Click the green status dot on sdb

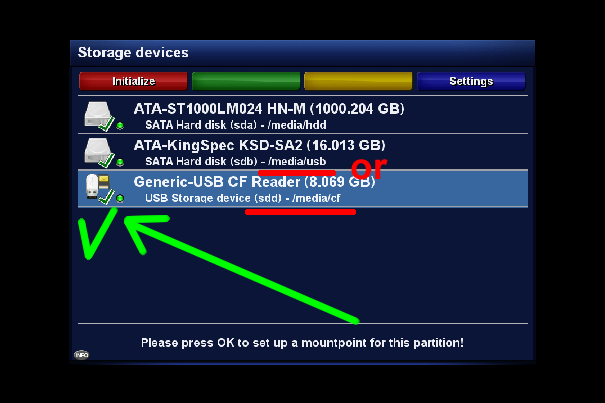[x=120, y=162]
